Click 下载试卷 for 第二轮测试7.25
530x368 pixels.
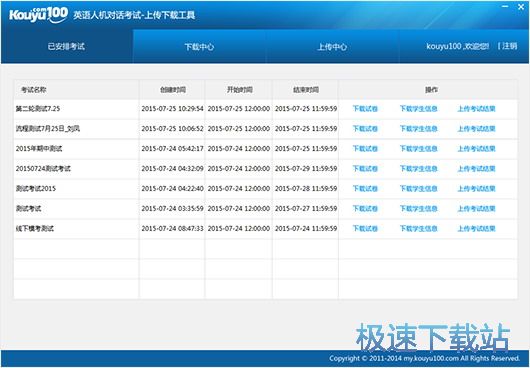point(365,109)
